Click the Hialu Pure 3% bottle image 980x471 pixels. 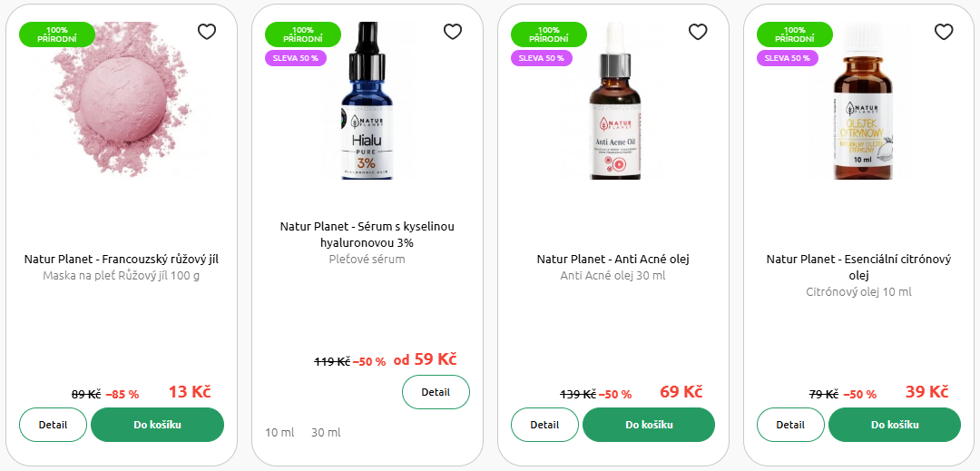click(367, 102)
